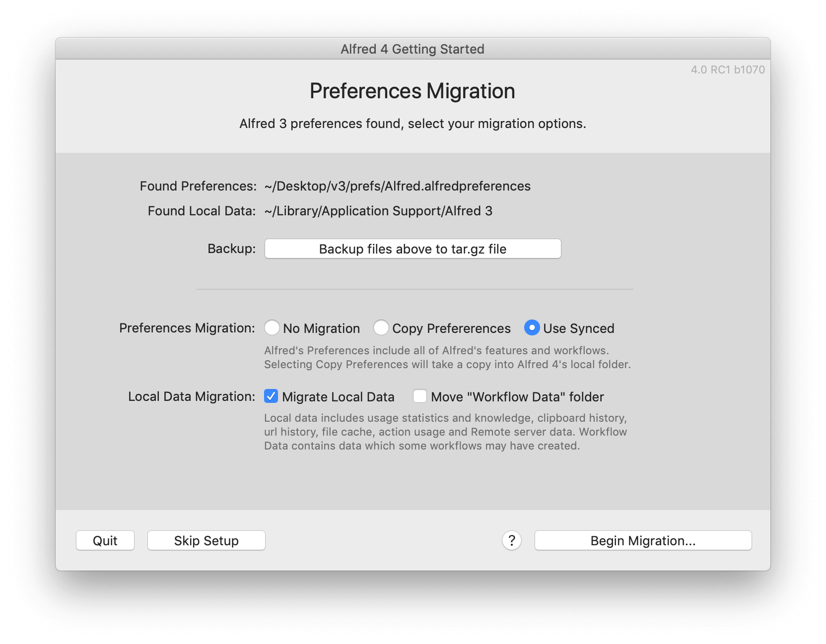Quit the Alfred setup wizard
The height and width of the screenshot is (644, 826).
tap(105, 540)
